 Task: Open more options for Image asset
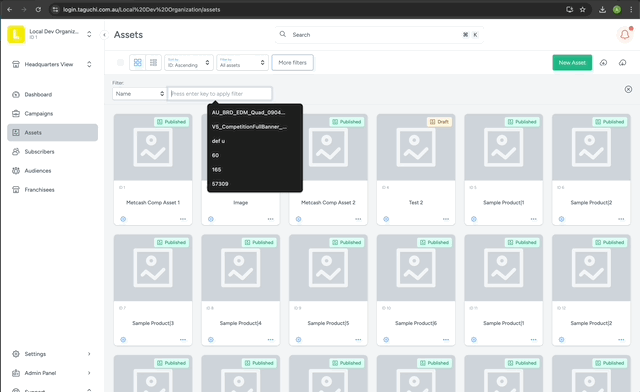pyautogui.click(x=271, y=219)
